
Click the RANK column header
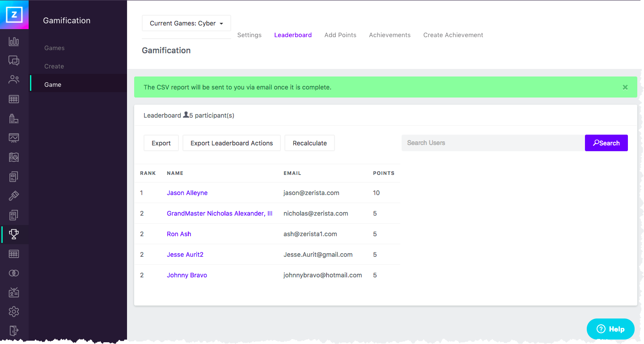pos(148,173)
